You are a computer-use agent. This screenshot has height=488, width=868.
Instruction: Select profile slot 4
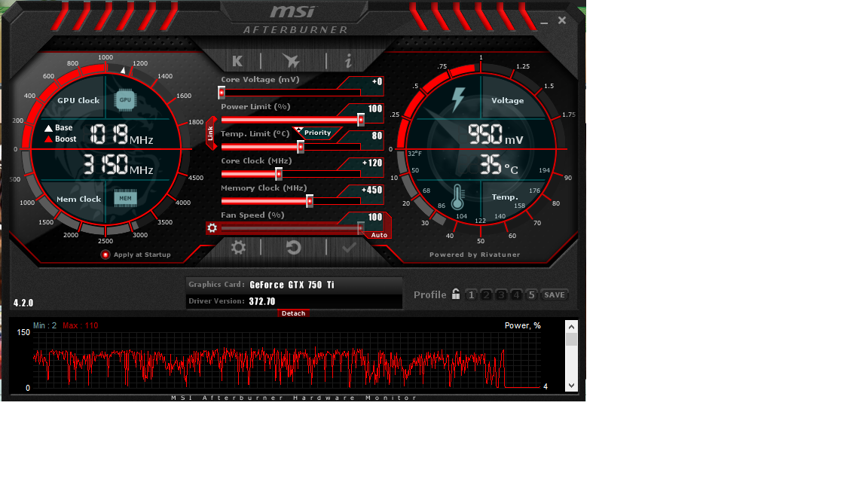pyautogui.click(x=516, y=295)
